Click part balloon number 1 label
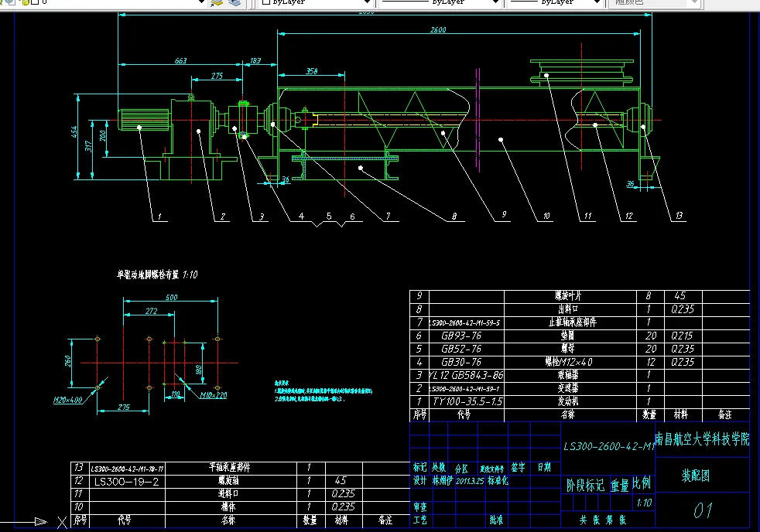Screen dimensions: 760x532 point(159,217)
